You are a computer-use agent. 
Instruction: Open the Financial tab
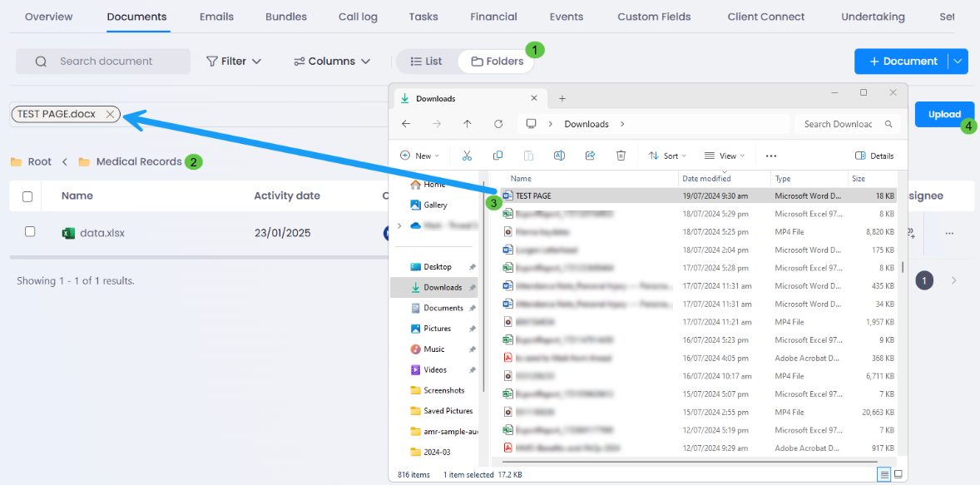[x=493, y=17]
